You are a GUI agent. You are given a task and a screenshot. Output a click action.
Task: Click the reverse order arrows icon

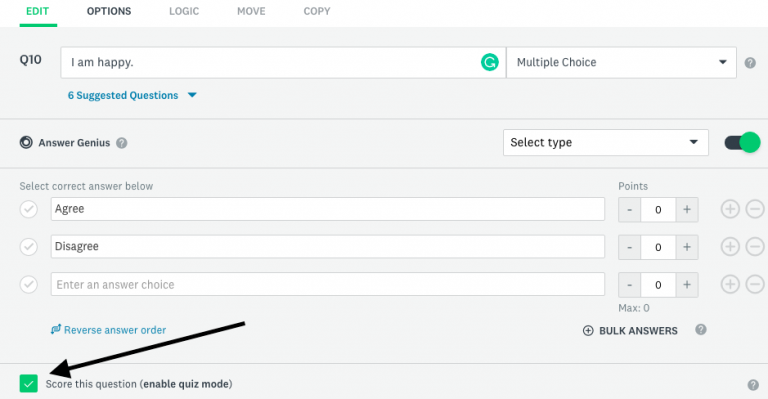56,329
